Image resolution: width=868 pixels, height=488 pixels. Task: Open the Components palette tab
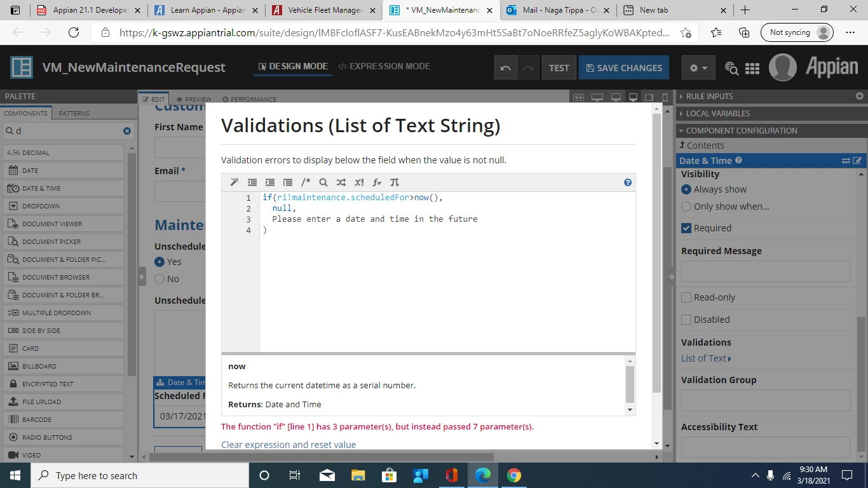25,113
